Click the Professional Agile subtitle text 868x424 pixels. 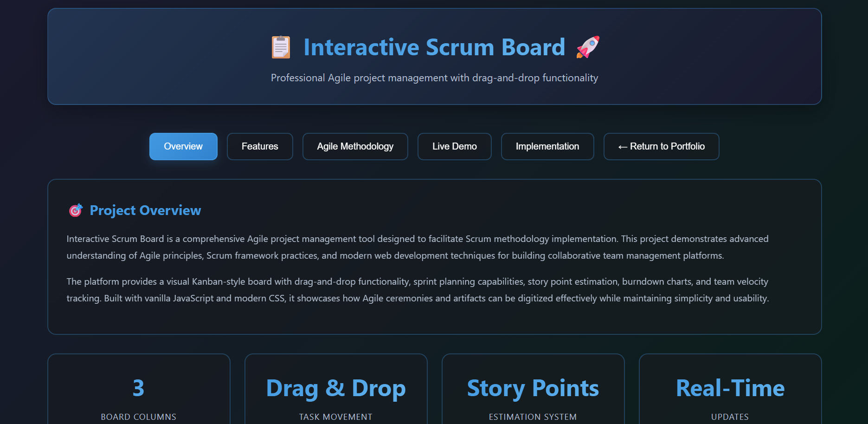click(434, 78)
